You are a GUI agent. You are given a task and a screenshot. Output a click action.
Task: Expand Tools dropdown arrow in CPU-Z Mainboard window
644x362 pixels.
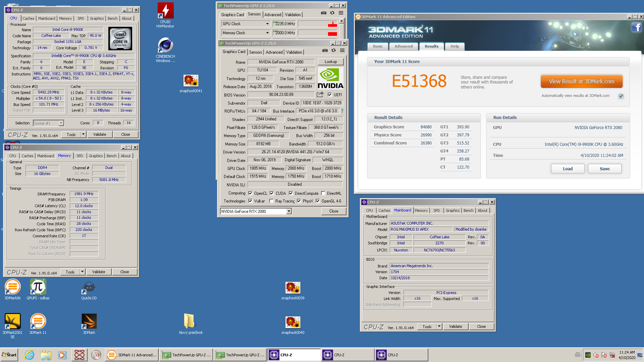(x=439, y=326)
